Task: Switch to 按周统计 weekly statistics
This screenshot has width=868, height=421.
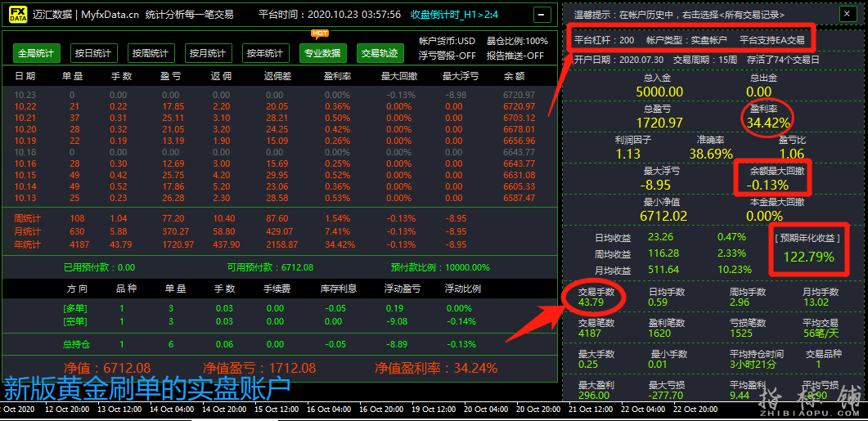Action: (x=151, y=53)
